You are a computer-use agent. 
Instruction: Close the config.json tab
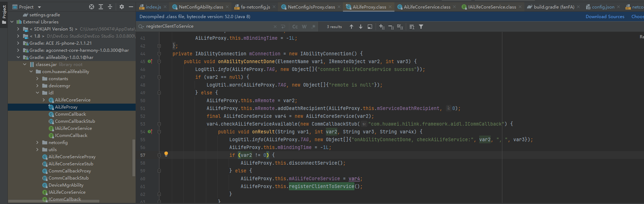tap(618, 7)
